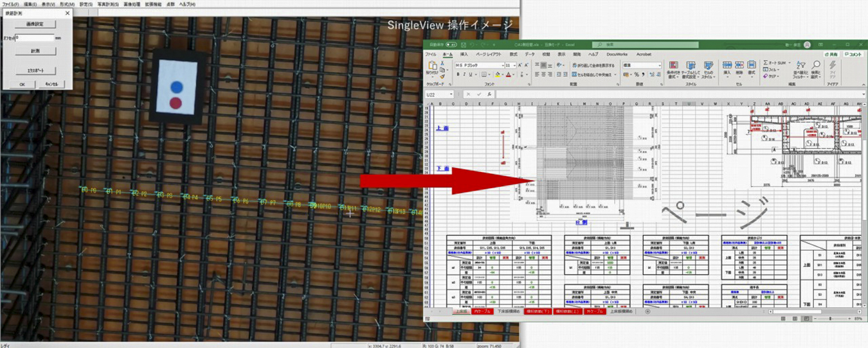
Task: Open テーブルとして書式設定 format as table
Action: coord(691,71)
